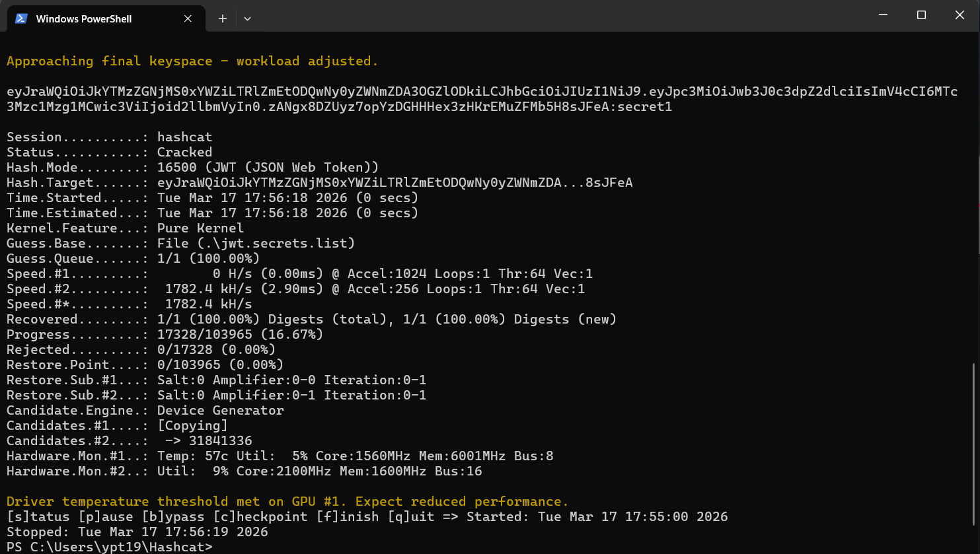Click the Status Cracked line
The image size is (980, 554).
point(109,152)
